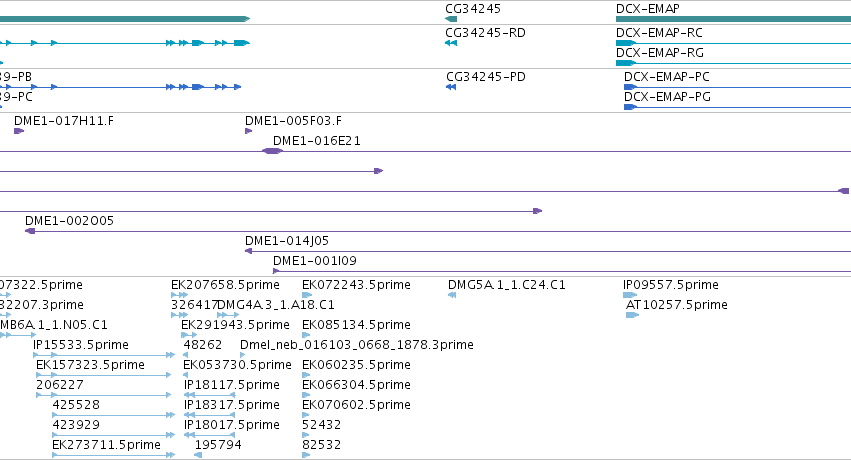Click the DME1-017H11.F arrow glyph
The height and width of the screenshot is (460, 851).
pyautogui.click(x=19, y=131)
